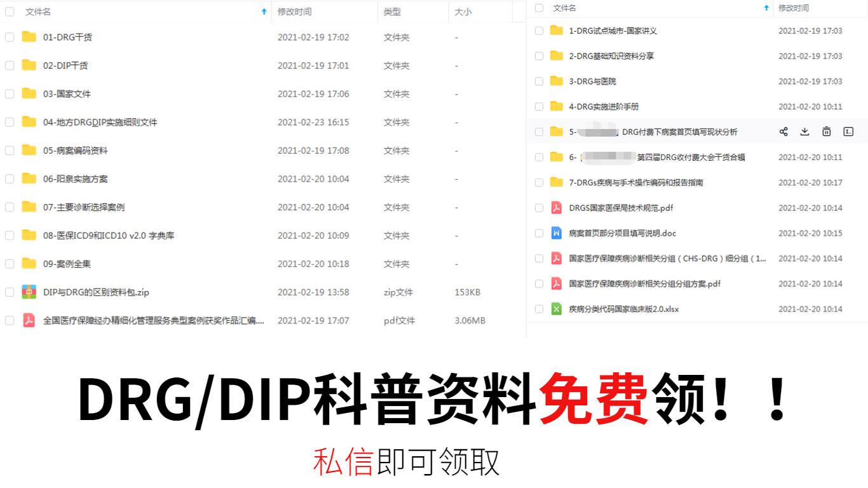Click the Excel icon of 疾病分类代码国家临床版2.0.xlsx
This screenshot has width=868, height=488.
(x=555, y=309)
